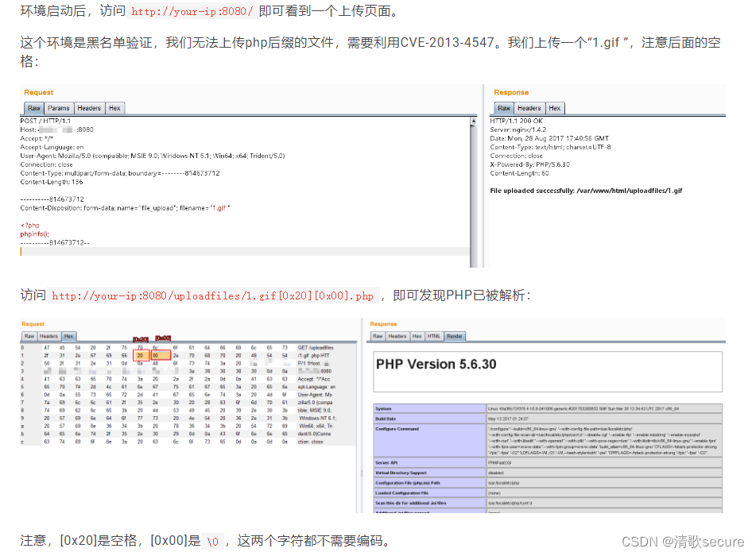This screenshot has width=756, height=556.
Task: Open Headers tab in lower Response panel
Action: 397,336
